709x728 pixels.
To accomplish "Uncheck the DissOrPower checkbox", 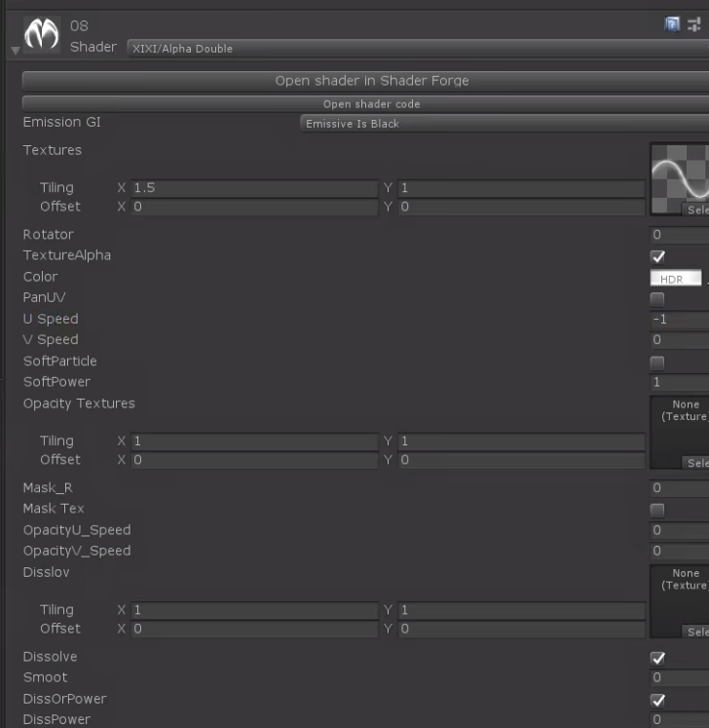I will pos(657,700).
